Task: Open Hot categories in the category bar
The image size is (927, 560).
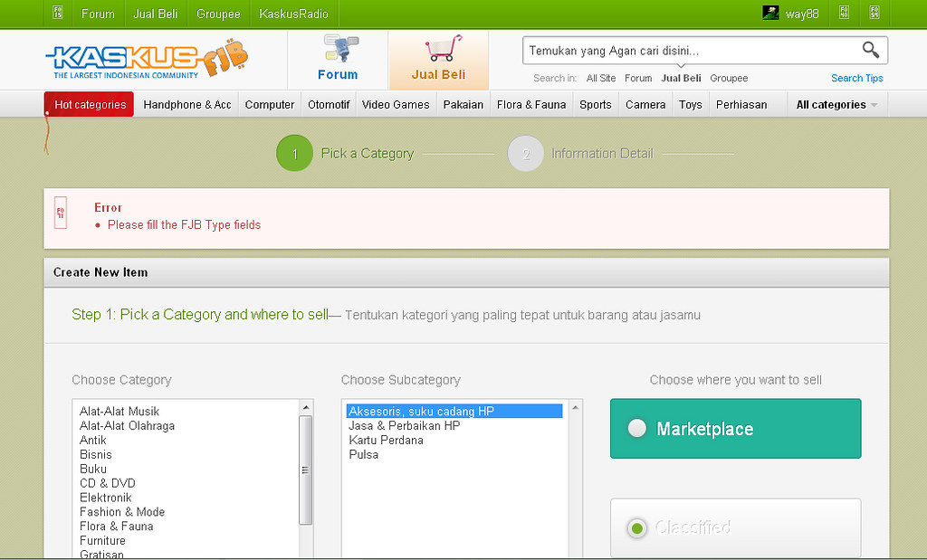Action: 90,105
